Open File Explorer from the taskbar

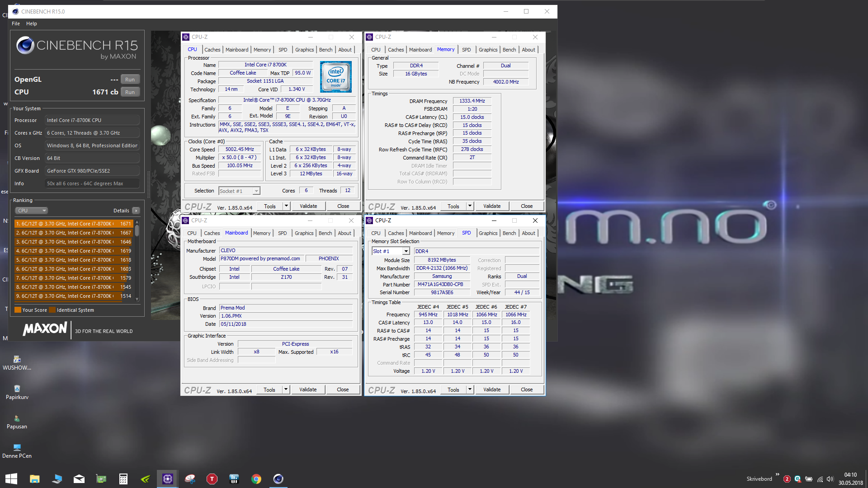click(x=34, y=479)
